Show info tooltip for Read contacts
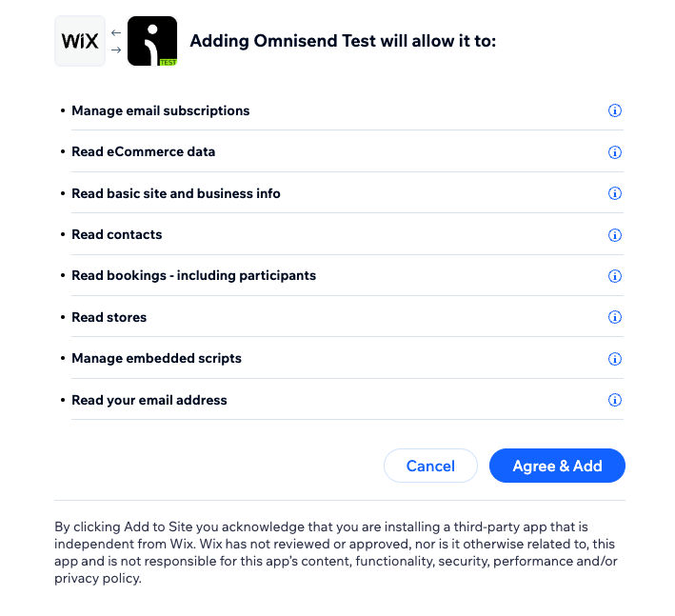The width and height of the screenshot is (675, 616). pos(614,235)
